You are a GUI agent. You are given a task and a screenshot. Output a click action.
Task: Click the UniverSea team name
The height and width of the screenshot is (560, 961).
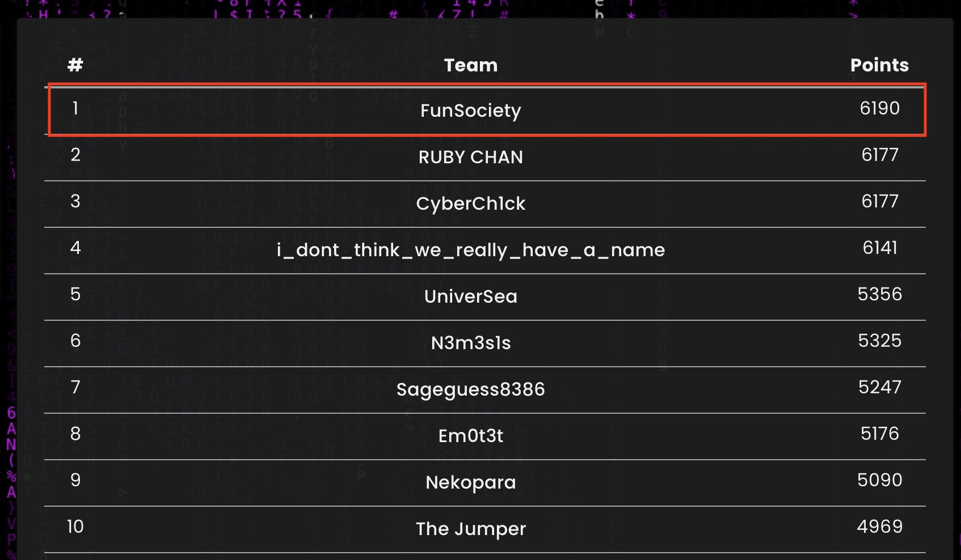pos(470,296)
